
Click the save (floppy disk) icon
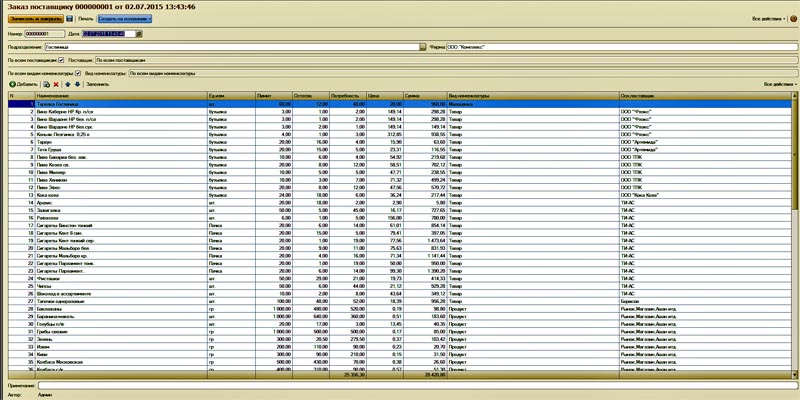[x=69, y=19]
